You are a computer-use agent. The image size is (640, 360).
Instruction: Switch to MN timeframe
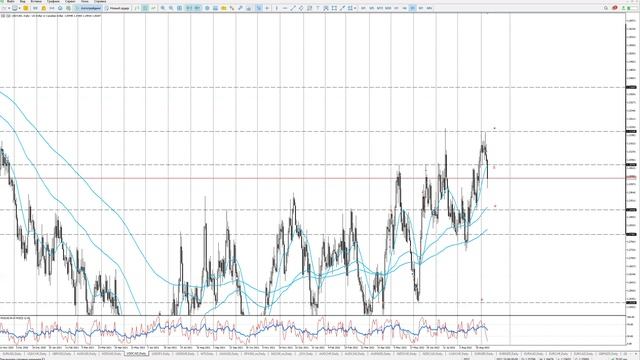[x=429, y=8]
